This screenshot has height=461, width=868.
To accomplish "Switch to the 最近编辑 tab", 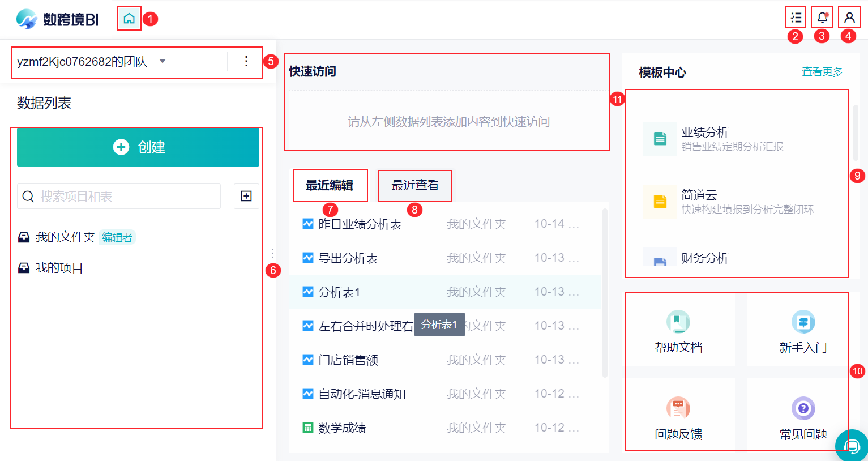I will 330,185.
